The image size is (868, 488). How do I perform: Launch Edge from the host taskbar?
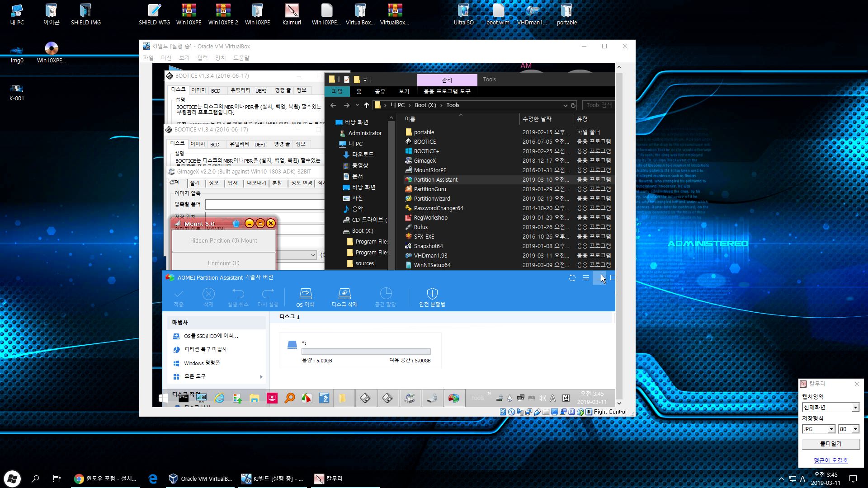coord(153,479)
